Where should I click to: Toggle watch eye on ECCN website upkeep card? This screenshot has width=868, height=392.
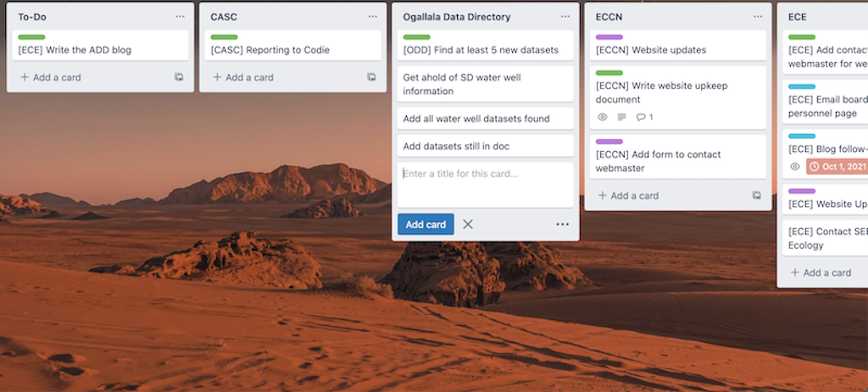pos(603,117)
